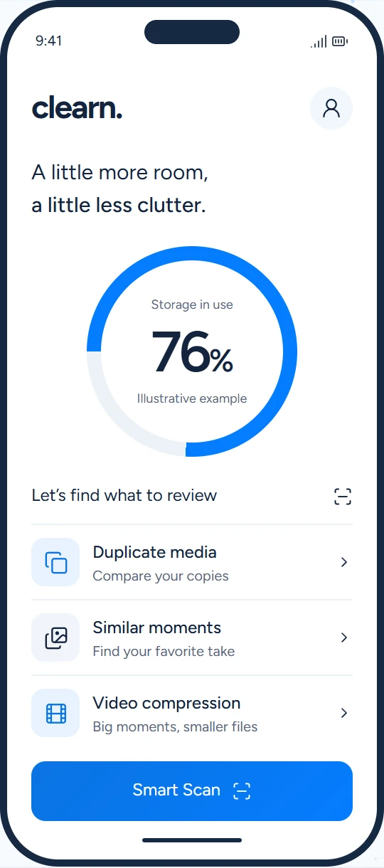Tap 'Find your favorite take' subtitle
Screen dimensions: 384x868
click(164, 652)
